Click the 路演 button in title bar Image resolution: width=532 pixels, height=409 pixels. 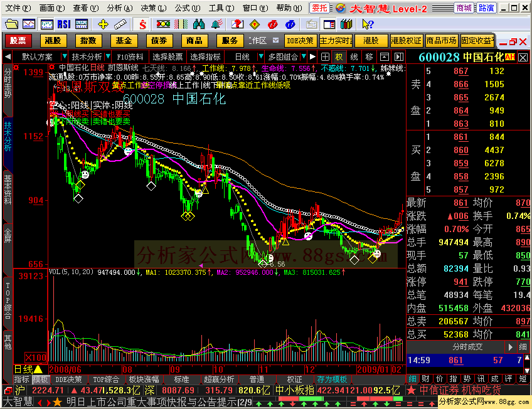pos(486,8)
